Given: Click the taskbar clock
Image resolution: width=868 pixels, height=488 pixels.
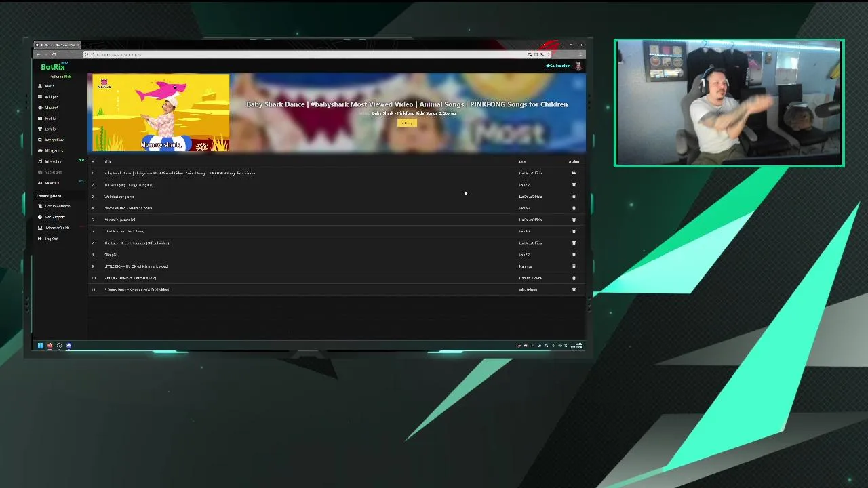Looking at the screenshot, I should [x=576, y=346].
